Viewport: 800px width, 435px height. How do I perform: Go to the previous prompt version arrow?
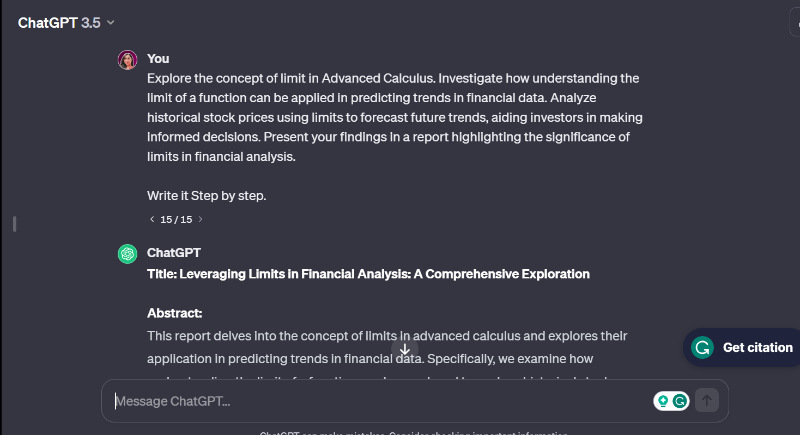click(x=151, y=219)
